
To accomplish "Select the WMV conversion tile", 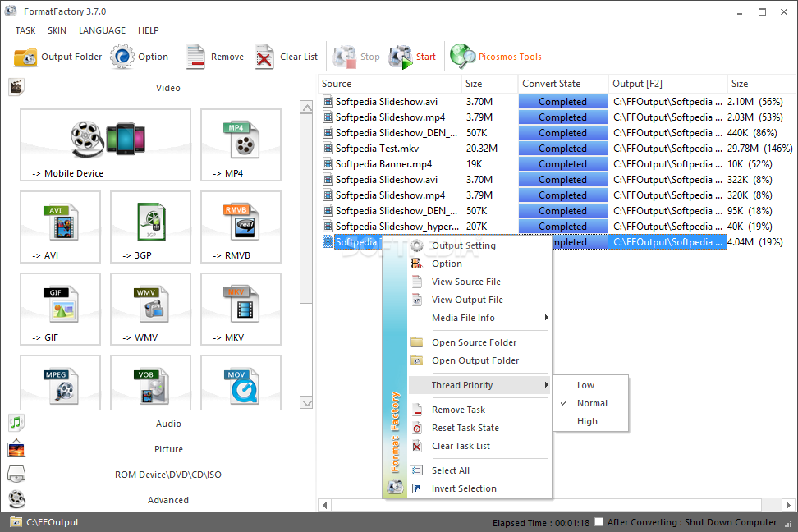I will pos(150,309).
